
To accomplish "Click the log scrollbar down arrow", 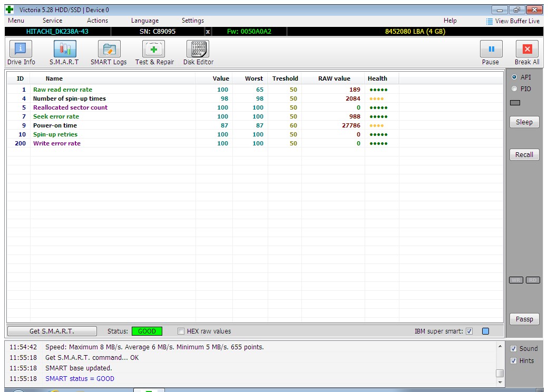I will click(x=500, y=382).
